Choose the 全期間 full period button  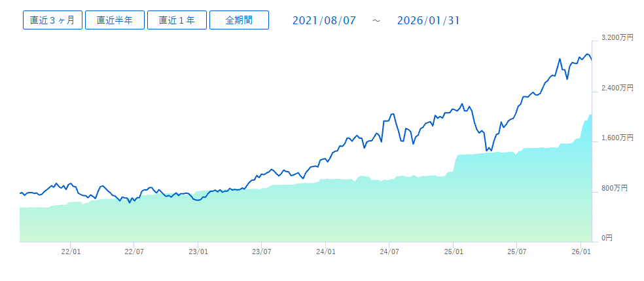[x=239, y=20]
